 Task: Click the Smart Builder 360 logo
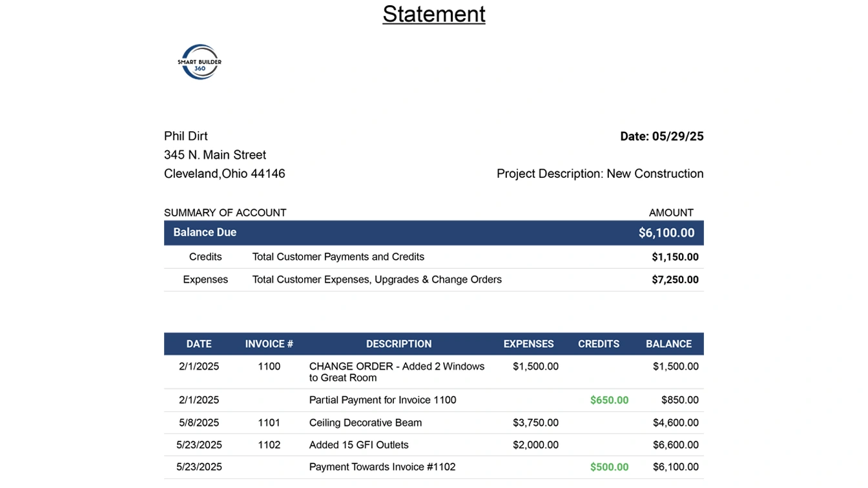200,62
